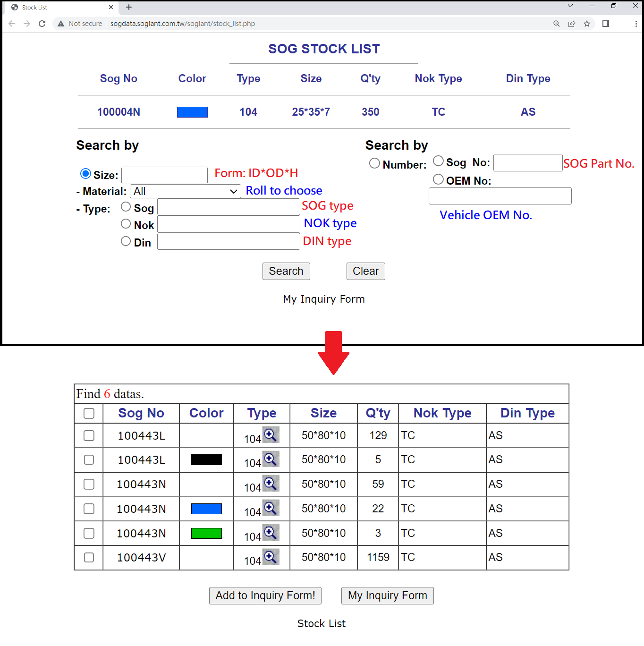Magnify type 104 for 100443N qty 22
This screenshot has height=646, width=644.
coord(271,508)
